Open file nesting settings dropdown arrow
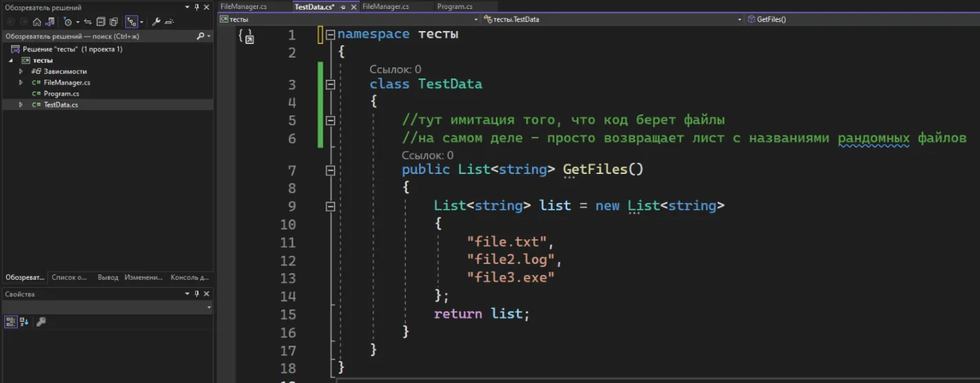The height and width of the screenshot is (383, 980). tap(141, 22)
